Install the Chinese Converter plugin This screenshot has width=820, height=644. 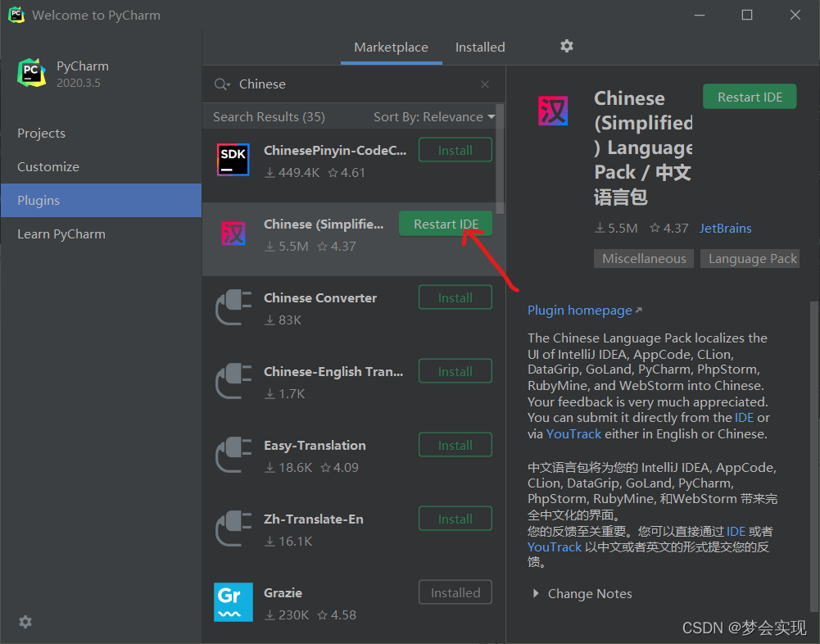point(455,297)
